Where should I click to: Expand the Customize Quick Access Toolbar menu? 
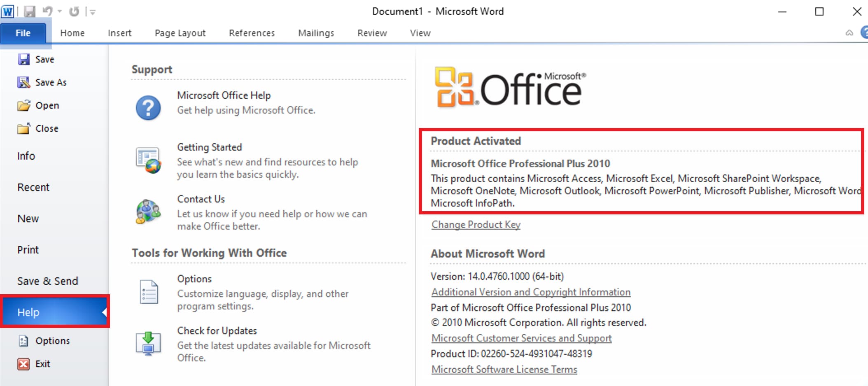(x=91, y=11)
